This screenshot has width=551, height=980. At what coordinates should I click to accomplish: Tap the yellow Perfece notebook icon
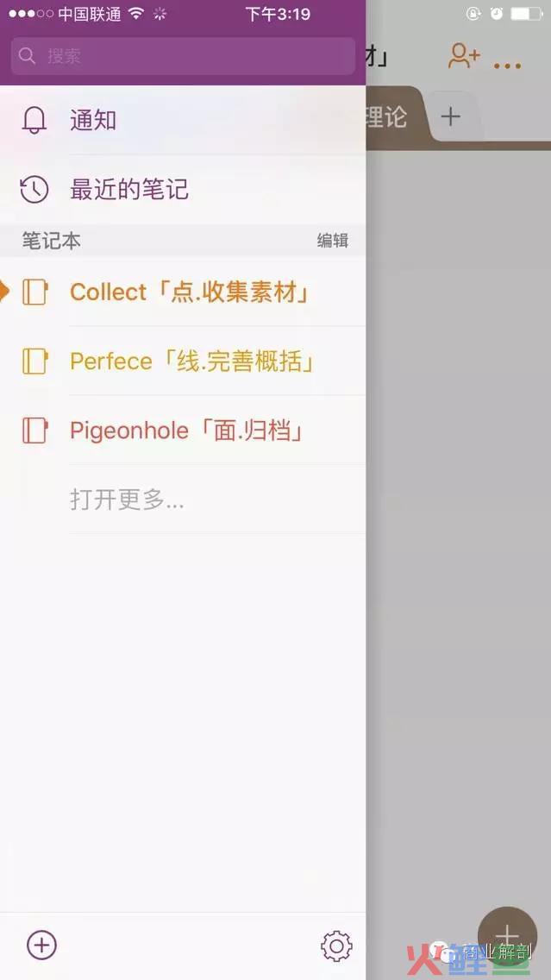35,361
